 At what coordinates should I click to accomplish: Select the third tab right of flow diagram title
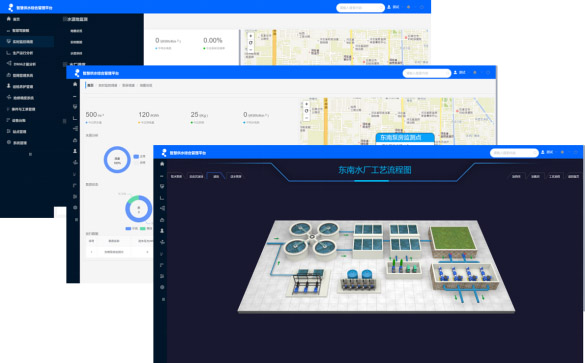click(x=554, y=176)
